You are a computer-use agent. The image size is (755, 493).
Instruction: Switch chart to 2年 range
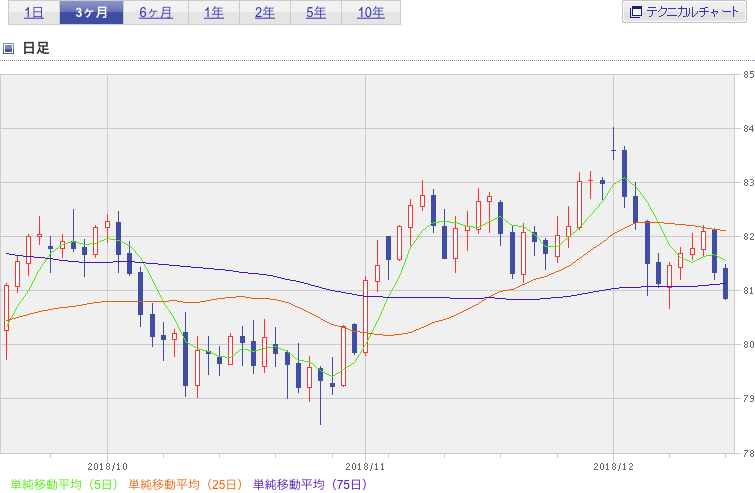265,13
